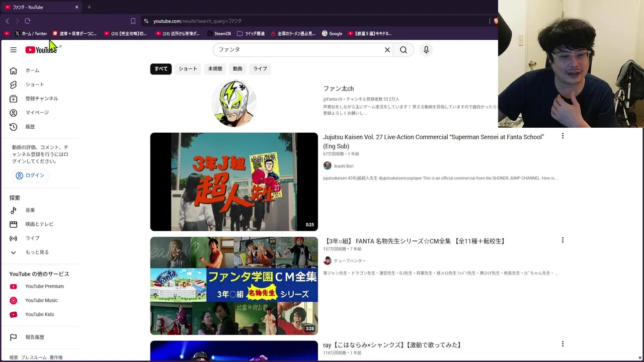Open options menu for Jujutsu Kaisen video
This screenshot has height=362, width=644.
(562, 136)
